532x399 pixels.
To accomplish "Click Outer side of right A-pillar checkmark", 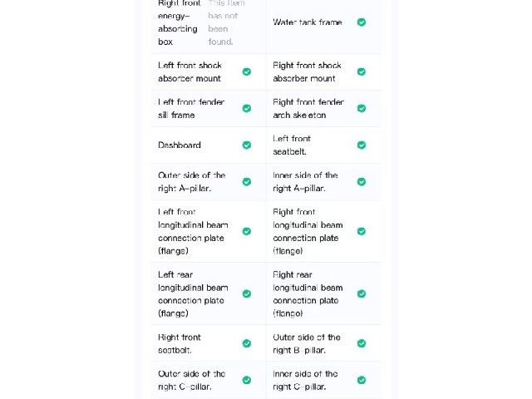I will tap(247, 182).
